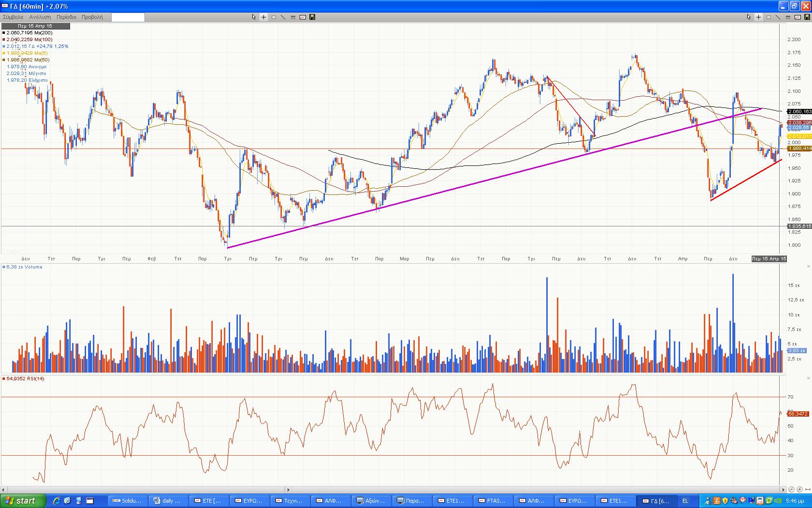Open the horizontal lines tool beside the symbol field
Image resolution: width=812 pixels, height=508 pixels.
293,17
